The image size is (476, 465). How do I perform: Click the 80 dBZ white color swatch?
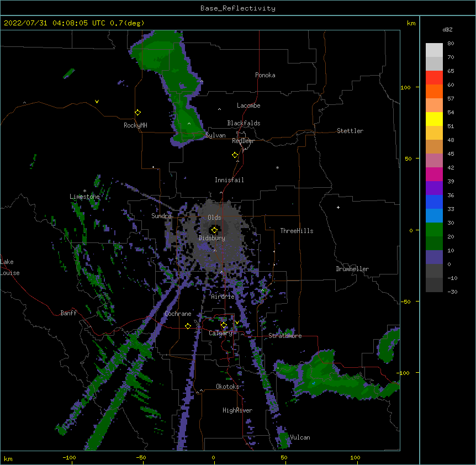point(434,50)
